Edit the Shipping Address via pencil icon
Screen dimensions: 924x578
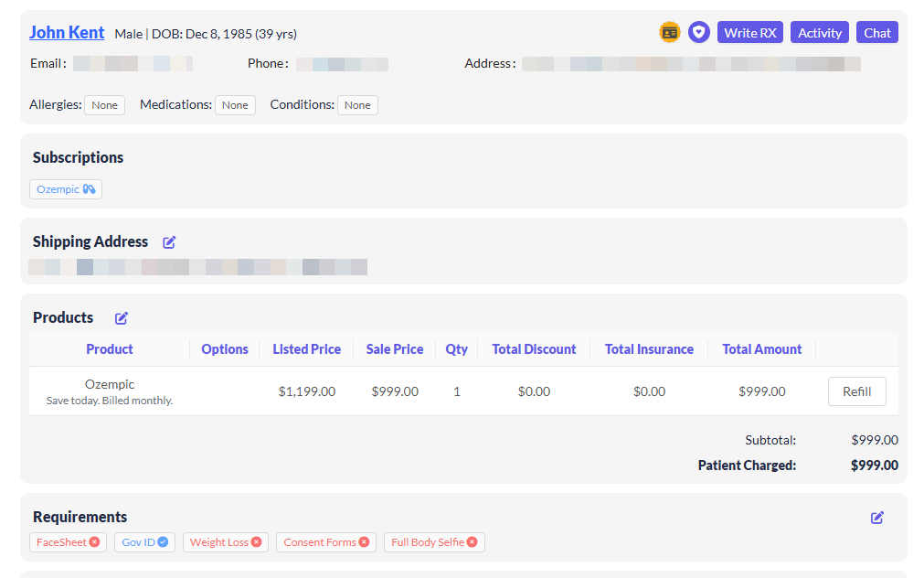coord(169,242)
